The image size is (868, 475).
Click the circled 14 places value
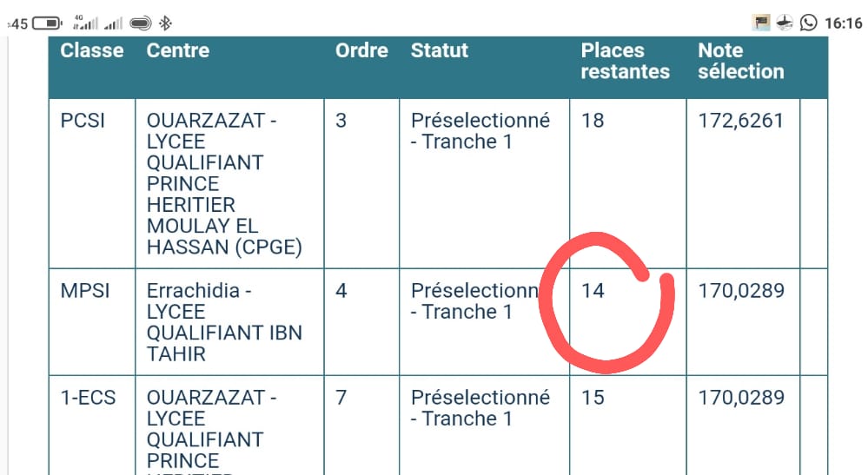point(593,290)
